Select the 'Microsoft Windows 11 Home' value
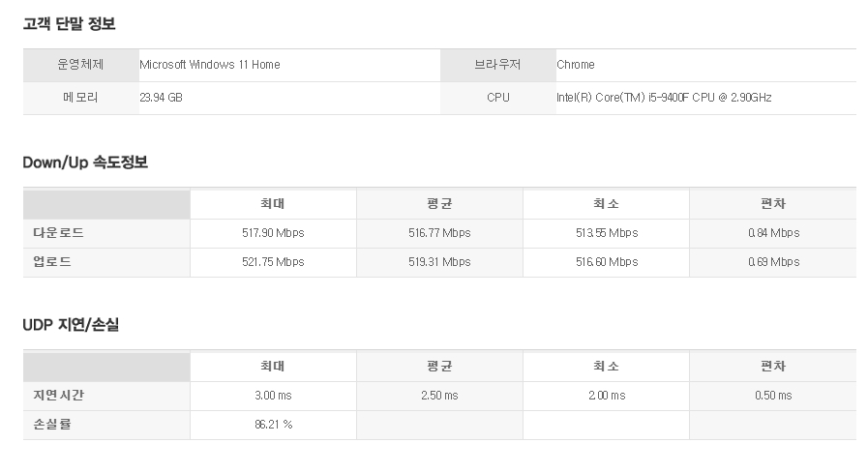Viewport: 868px width, 473px height. point(210,65)
